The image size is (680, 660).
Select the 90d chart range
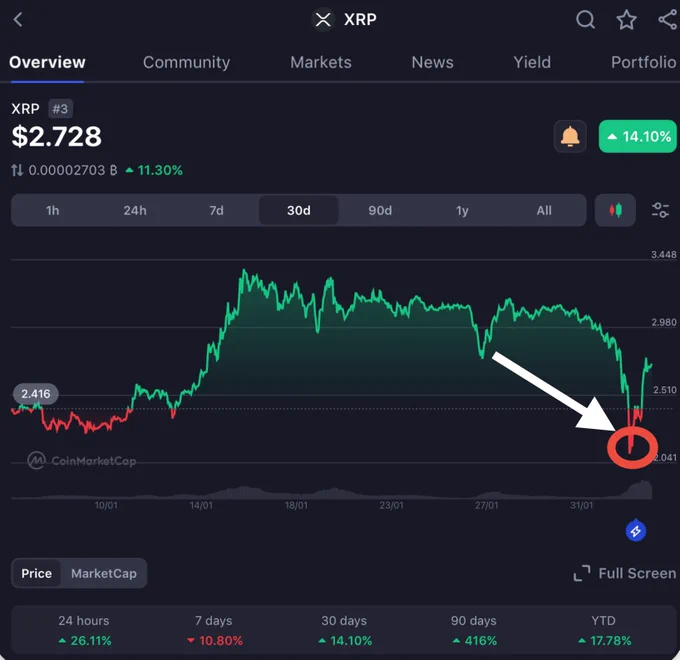tap(380, 210)
